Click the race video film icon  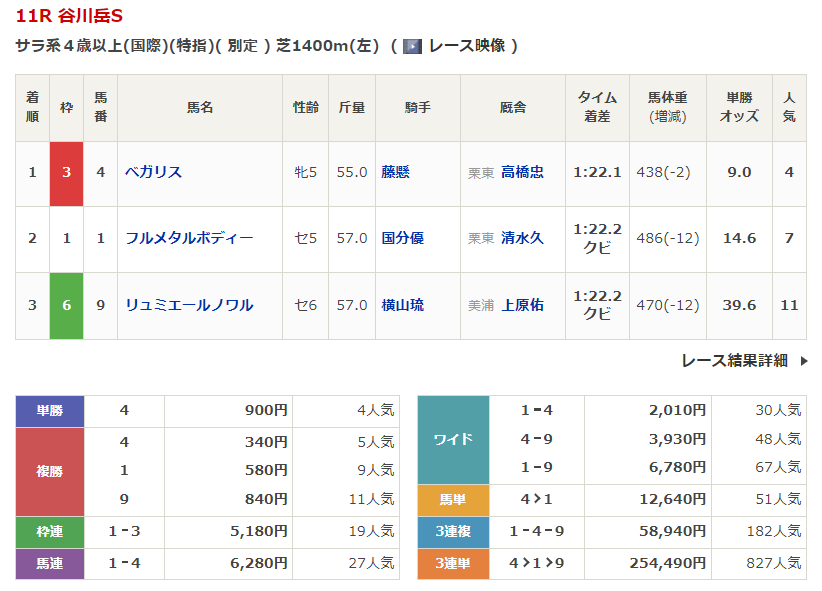[x=412, y=46]
